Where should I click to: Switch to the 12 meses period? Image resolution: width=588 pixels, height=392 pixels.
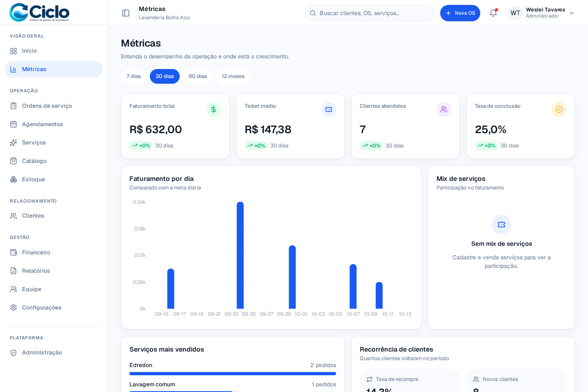pos(233,76)
